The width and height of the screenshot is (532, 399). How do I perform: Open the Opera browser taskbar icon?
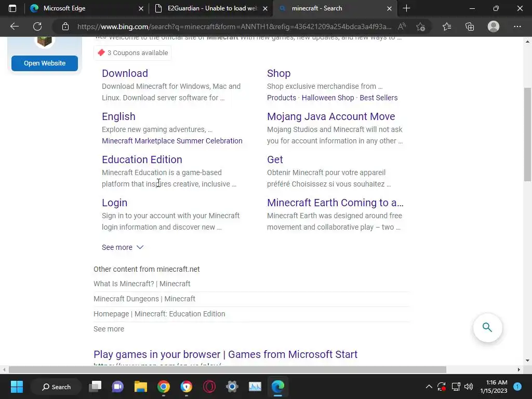tap(209, 387)
